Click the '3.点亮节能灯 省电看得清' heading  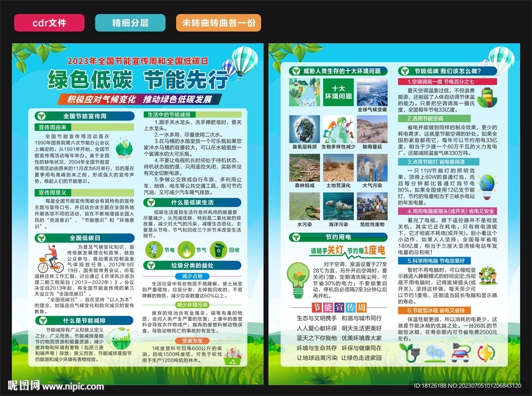tap(438, 162)
